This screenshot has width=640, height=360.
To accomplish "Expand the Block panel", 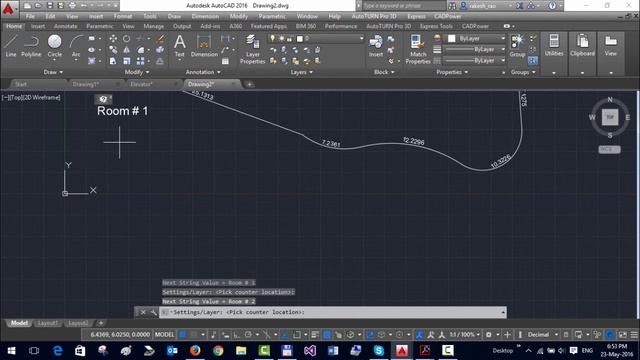I will tap(384, 72).
